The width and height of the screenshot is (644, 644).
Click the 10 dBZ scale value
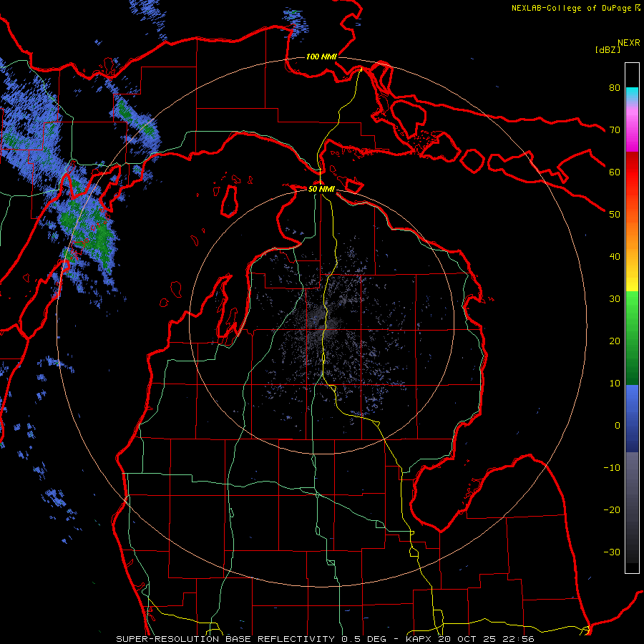pyautogui.click(x=615, y=384)
